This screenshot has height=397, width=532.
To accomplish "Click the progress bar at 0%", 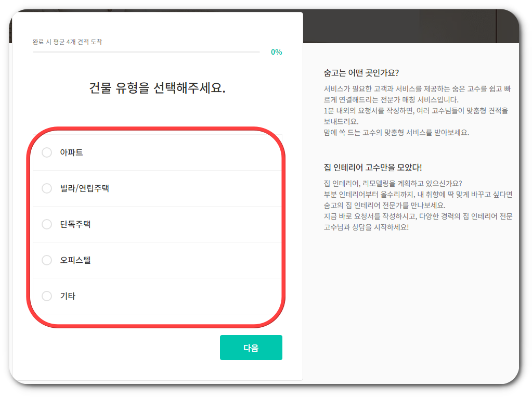I will pyautogui.click(x=146, y=52).
